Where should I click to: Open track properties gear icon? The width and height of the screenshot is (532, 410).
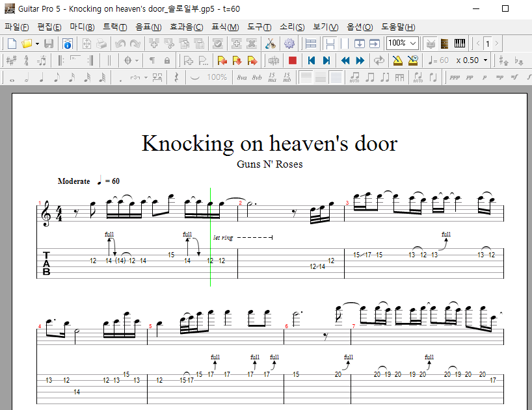tap(289, 44)
